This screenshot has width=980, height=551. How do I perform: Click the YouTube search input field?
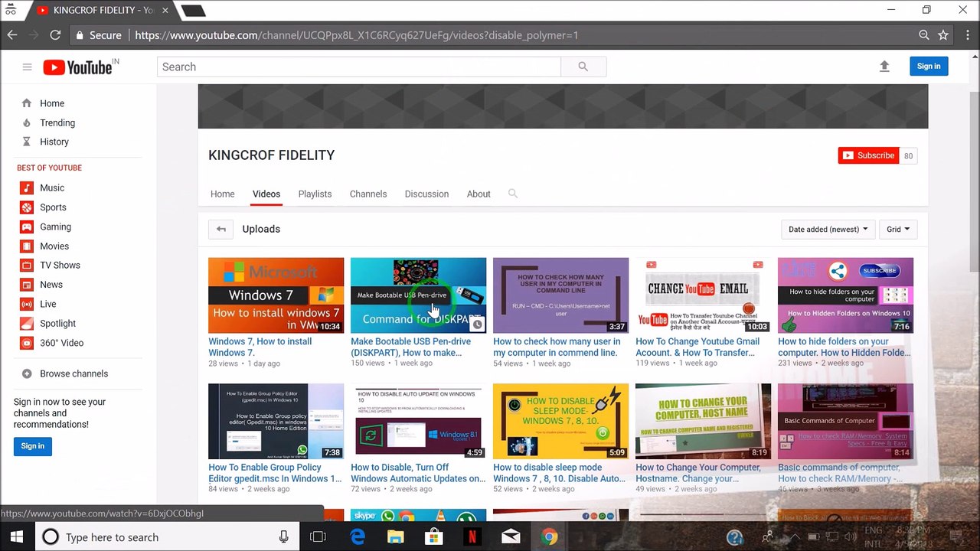359,67
